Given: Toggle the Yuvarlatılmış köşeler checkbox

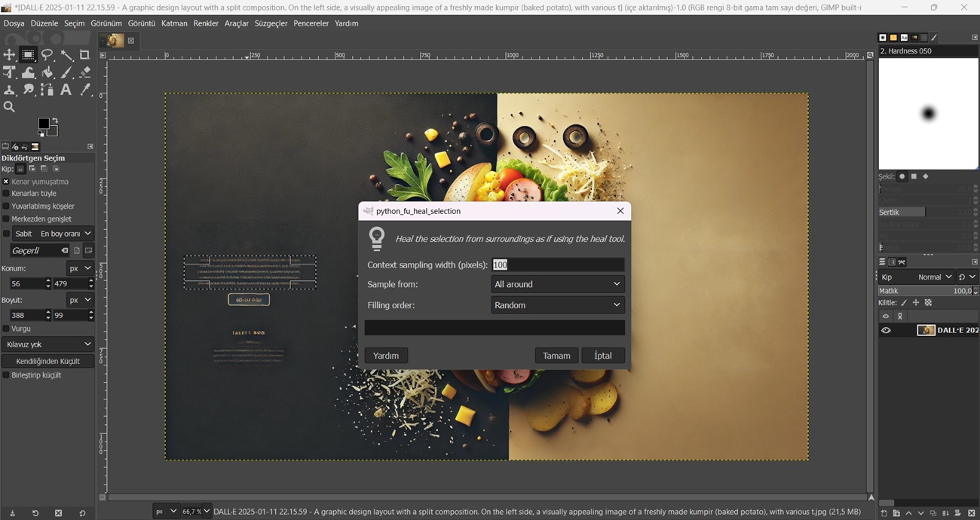Looking at the screenshot, I should [x=6, y=206].
